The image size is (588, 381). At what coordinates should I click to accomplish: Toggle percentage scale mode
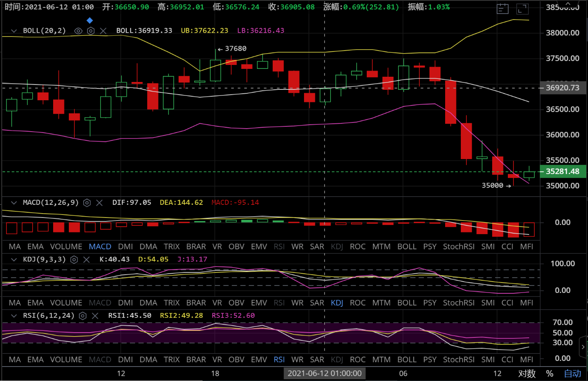550,374
